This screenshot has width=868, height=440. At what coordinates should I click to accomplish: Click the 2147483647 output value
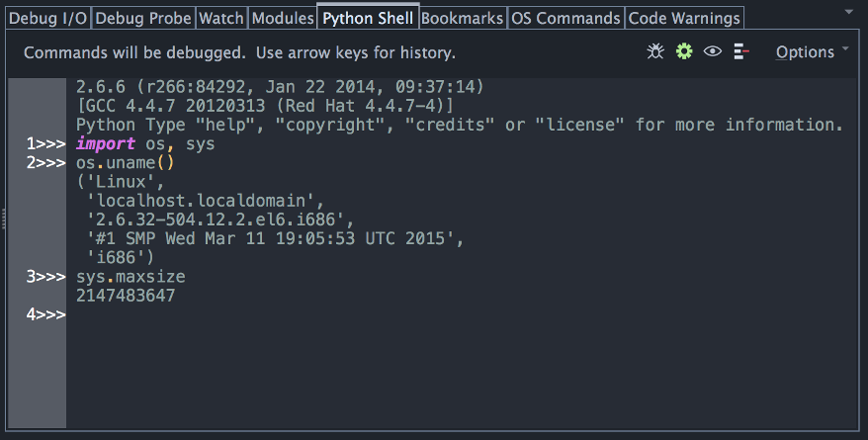[126, 296]
